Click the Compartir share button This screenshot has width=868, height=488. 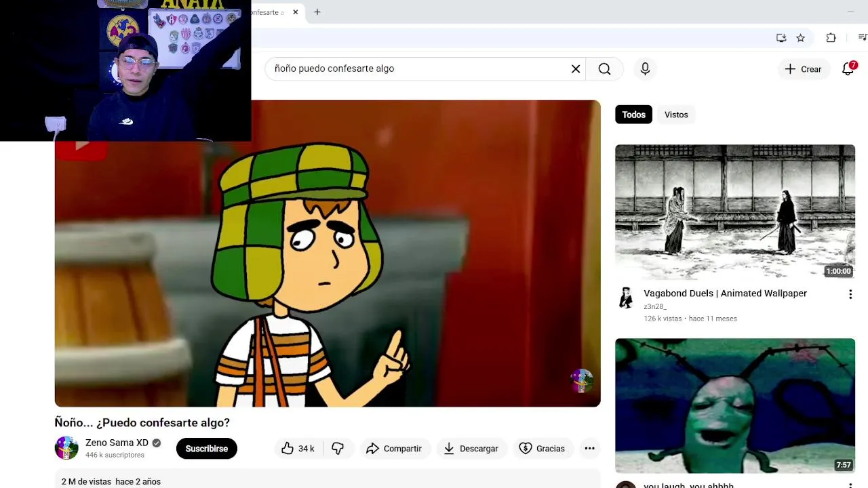(393, 449)
